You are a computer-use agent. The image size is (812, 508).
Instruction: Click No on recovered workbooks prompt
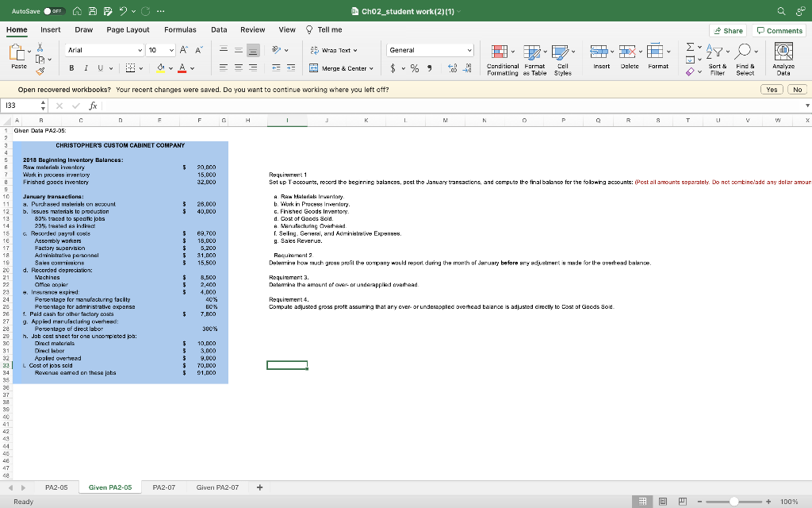click(797, 90)
